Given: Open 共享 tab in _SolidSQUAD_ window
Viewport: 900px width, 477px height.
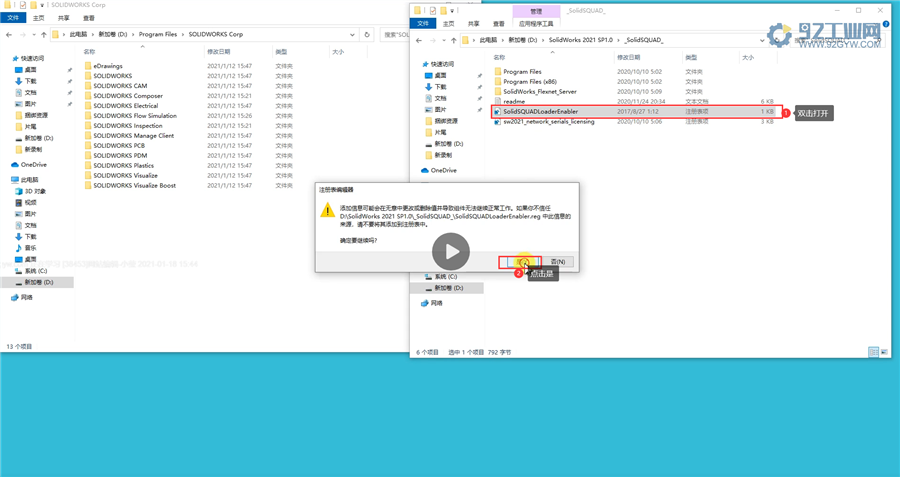Looking at the screenshot, I should pos(474,24).
